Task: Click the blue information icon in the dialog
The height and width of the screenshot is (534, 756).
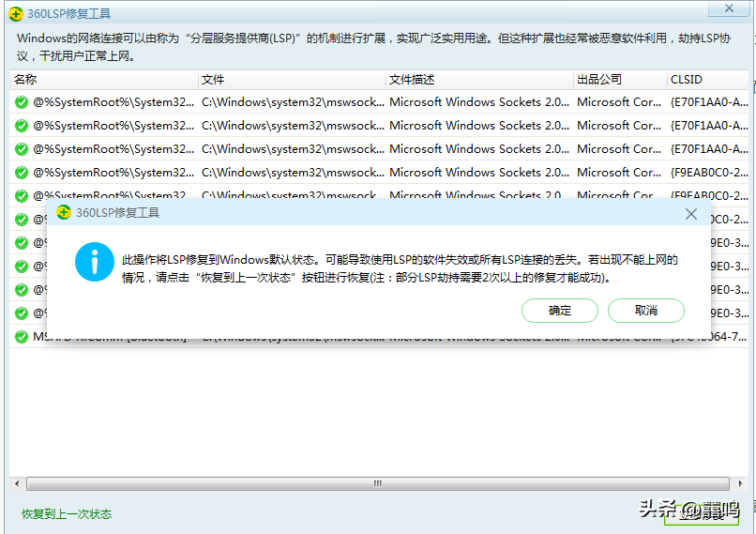Action: (x=95, y=262)
